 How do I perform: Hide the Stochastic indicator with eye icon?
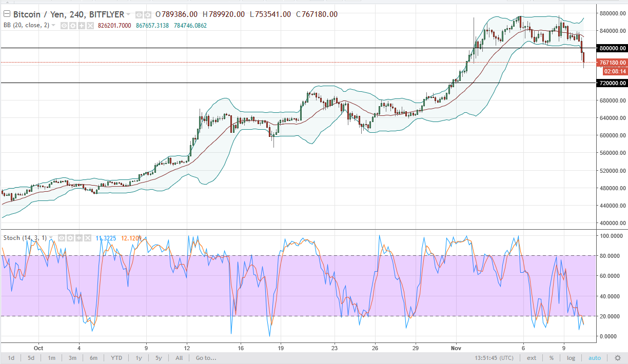[x=62, y=238]
